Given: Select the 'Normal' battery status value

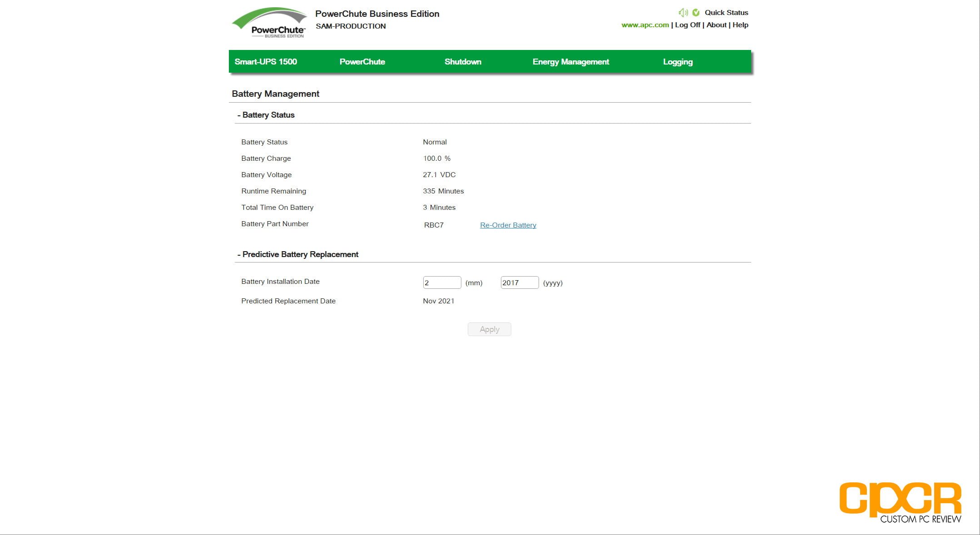Looking at the screenshot, I should (x=435, y=142).
